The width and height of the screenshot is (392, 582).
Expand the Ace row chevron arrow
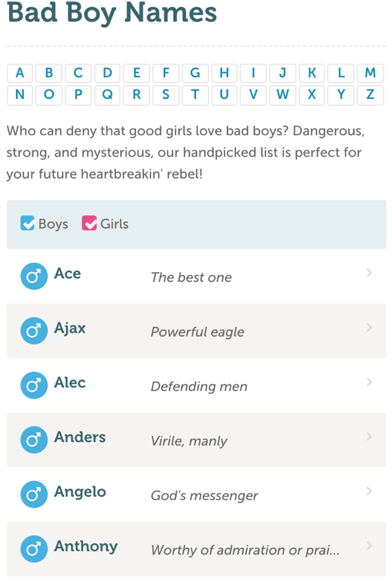(x=369, y=273)
